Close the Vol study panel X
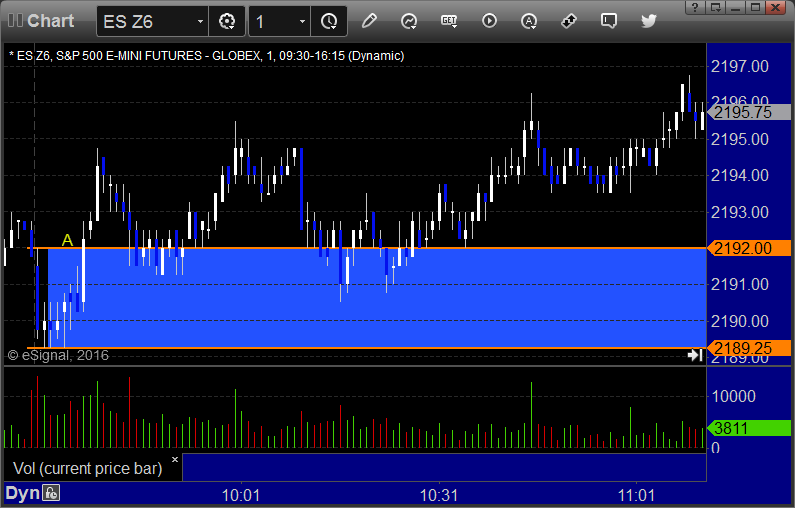This screenshot has height=508, width=795. pos(175,459)
